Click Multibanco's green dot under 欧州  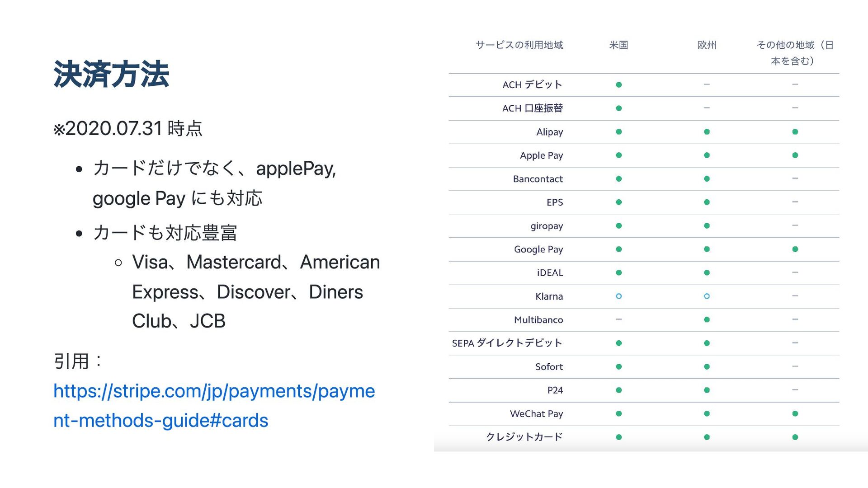pos(707,320)
